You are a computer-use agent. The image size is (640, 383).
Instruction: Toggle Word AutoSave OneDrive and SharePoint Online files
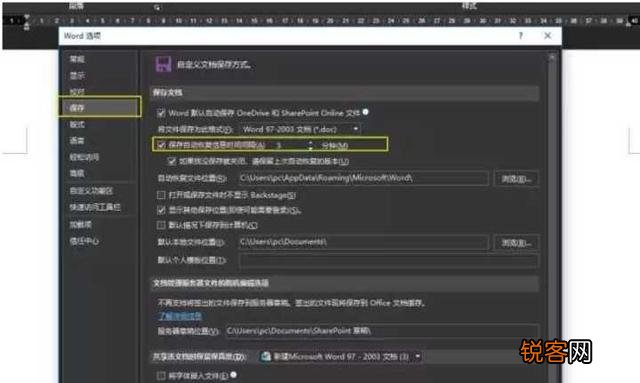click(161, 113)
